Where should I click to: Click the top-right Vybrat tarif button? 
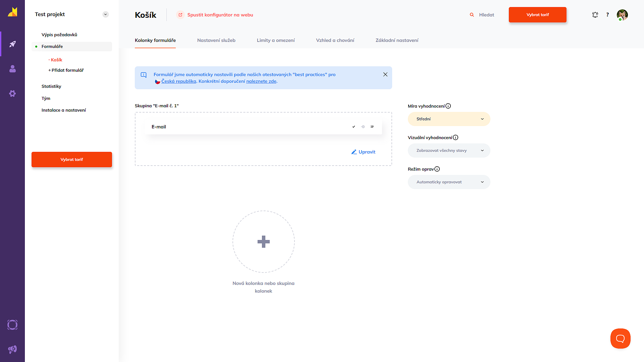tap(537, 15)
